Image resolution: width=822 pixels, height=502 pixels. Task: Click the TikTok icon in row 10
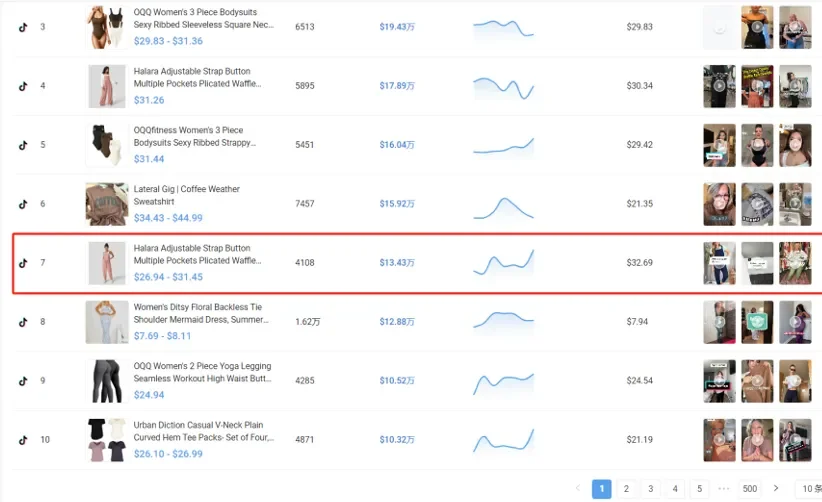(23, 440)
